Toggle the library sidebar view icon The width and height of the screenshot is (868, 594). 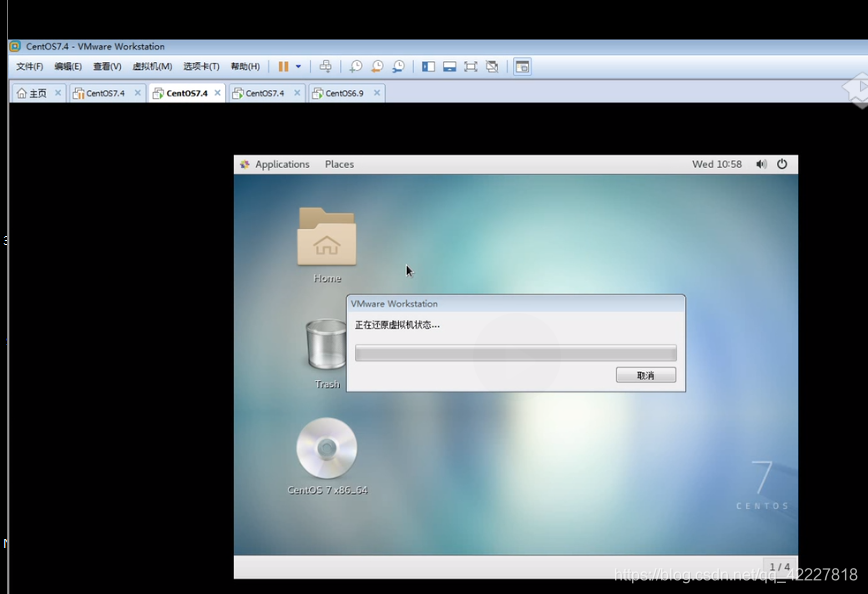pos(428,66)
